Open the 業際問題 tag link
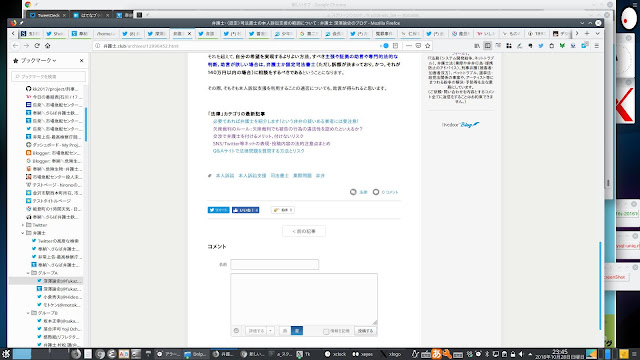The image size is (640, 360). click(302, 176)
